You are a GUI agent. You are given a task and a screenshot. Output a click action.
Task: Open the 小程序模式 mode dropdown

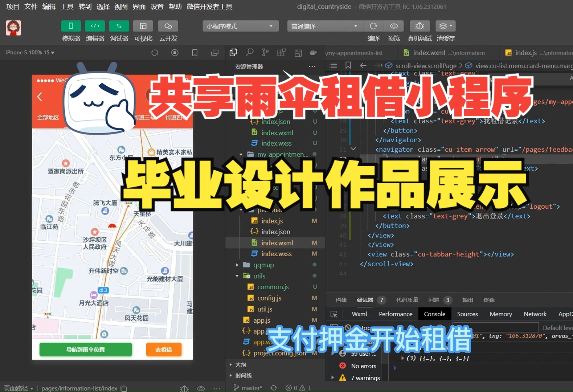tap(241, 26)
